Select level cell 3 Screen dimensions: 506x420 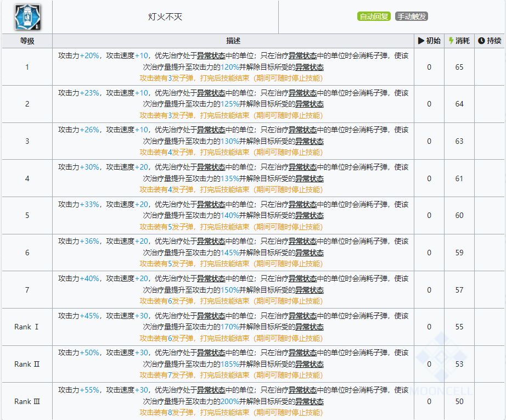(27, 141)
